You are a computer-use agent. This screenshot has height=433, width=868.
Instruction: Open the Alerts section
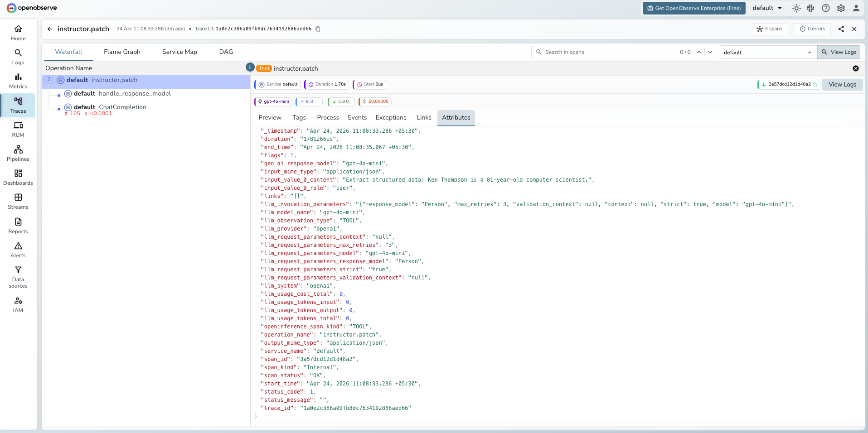pos(18,249)
